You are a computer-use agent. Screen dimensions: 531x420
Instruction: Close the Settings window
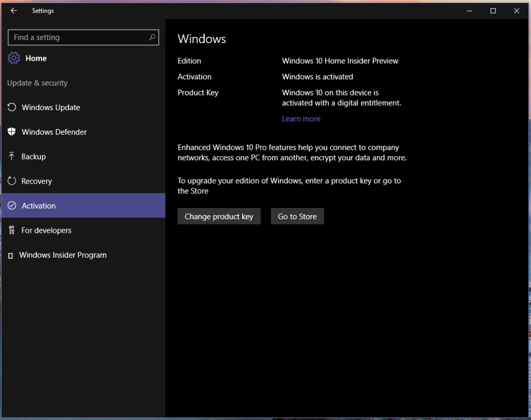pyautogui.click(x=516, y=11)
